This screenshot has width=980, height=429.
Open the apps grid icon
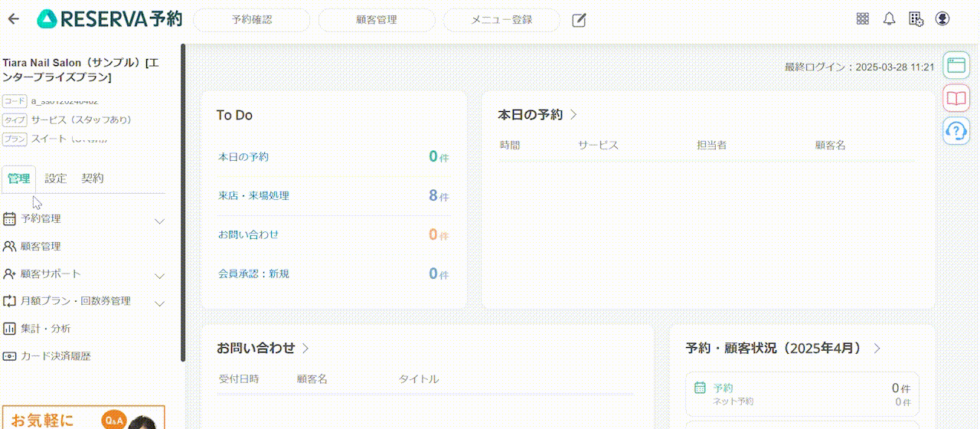(862, 19)
